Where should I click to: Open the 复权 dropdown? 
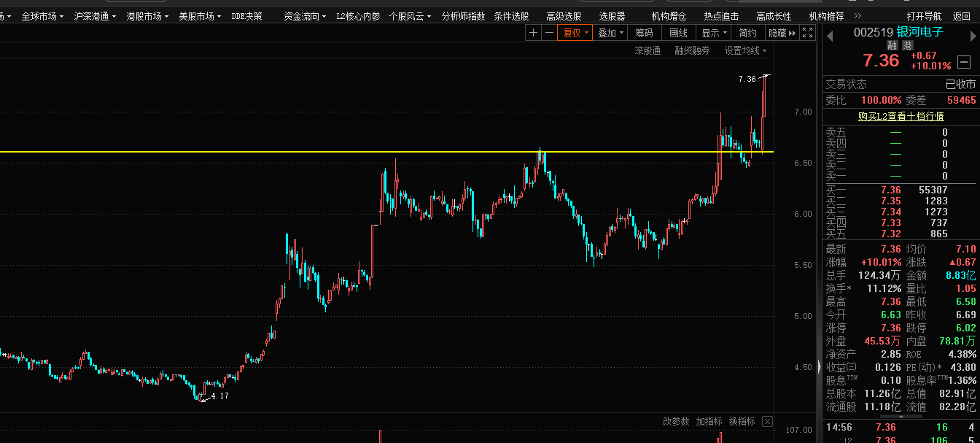click(575, 33)
